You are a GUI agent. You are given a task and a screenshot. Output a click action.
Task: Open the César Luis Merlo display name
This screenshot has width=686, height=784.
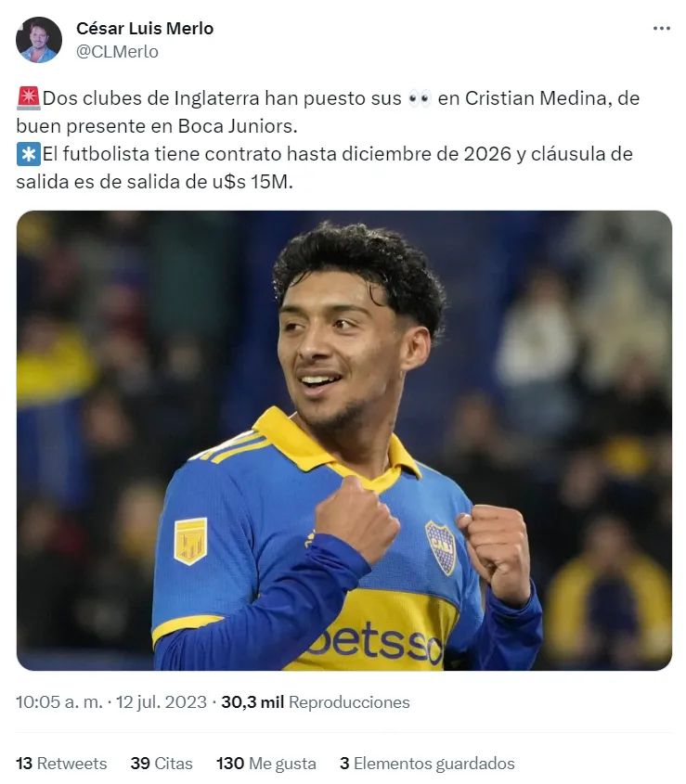click(145, 29)
